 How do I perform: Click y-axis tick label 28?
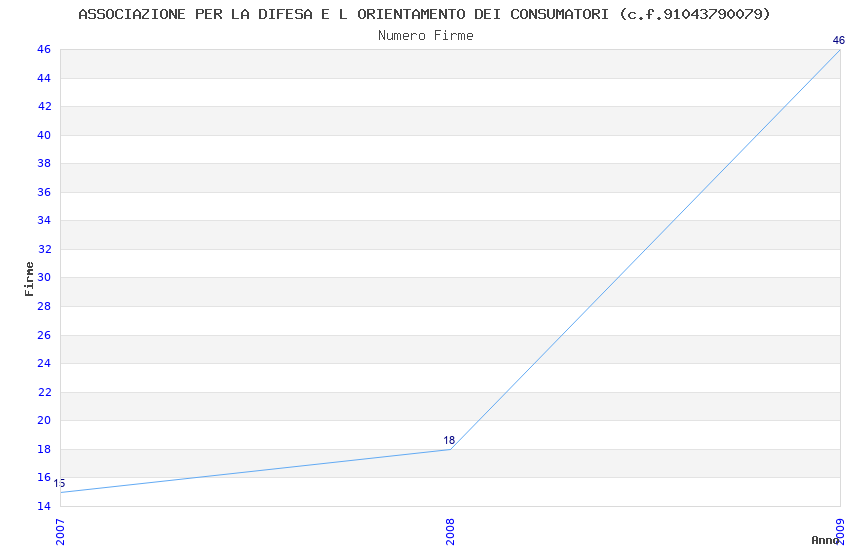(44, 306)
